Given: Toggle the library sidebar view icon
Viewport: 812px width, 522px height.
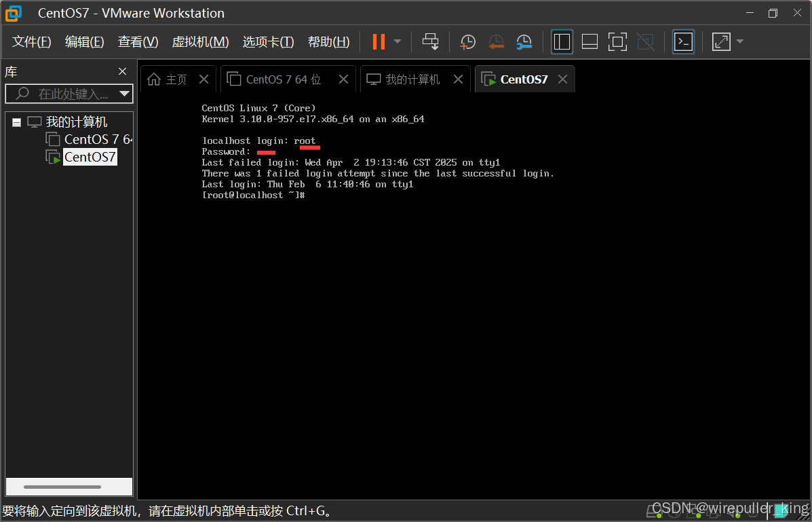Looking at the screenshot, I should pyautogui.click(x=562, y=41).
